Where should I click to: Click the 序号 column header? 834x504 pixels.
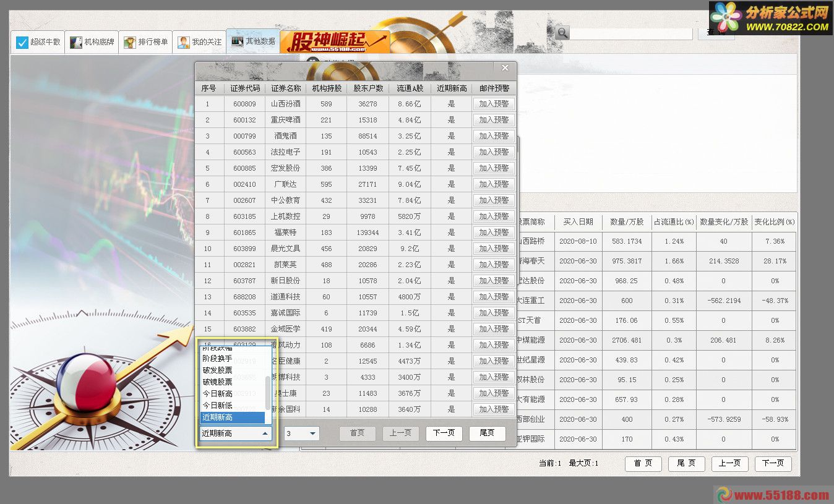pyautogui.click(x=208, y=88)
